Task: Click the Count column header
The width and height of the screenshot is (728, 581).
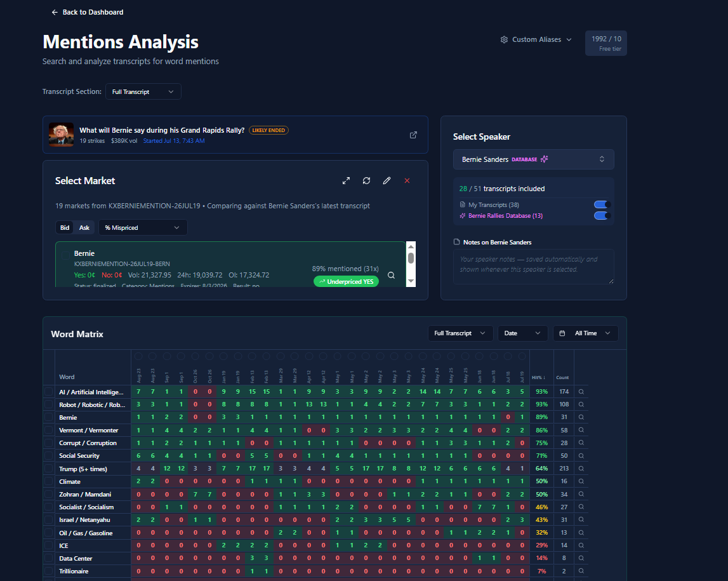Action: (x=563, y=378)
